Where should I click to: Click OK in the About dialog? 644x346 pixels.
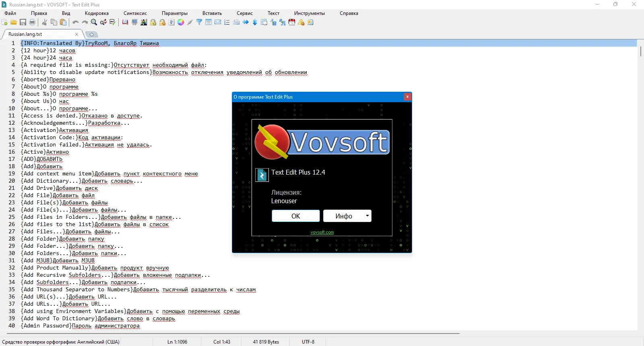pos(296,216)
